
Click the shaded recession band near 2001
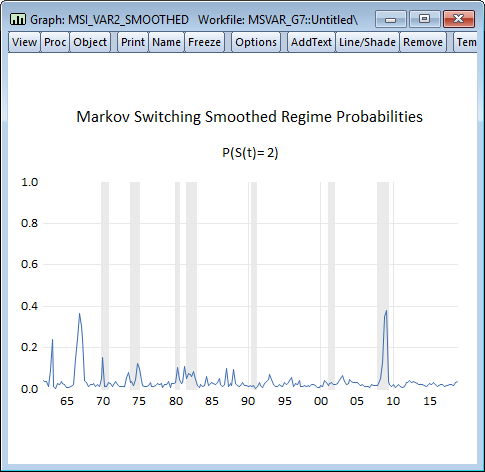pos(331,286)
